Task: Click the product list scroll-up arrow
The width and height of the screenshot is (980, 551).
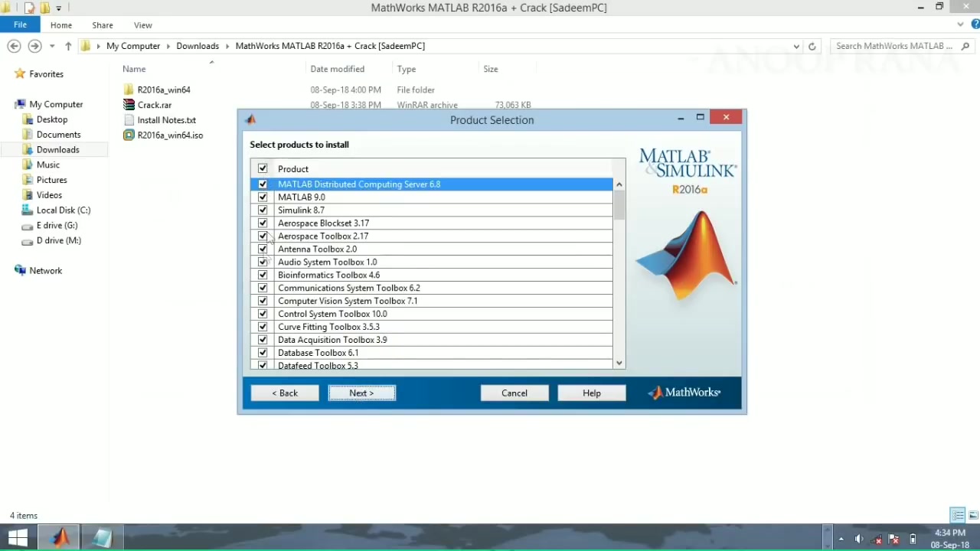Action: pos(619,184)
